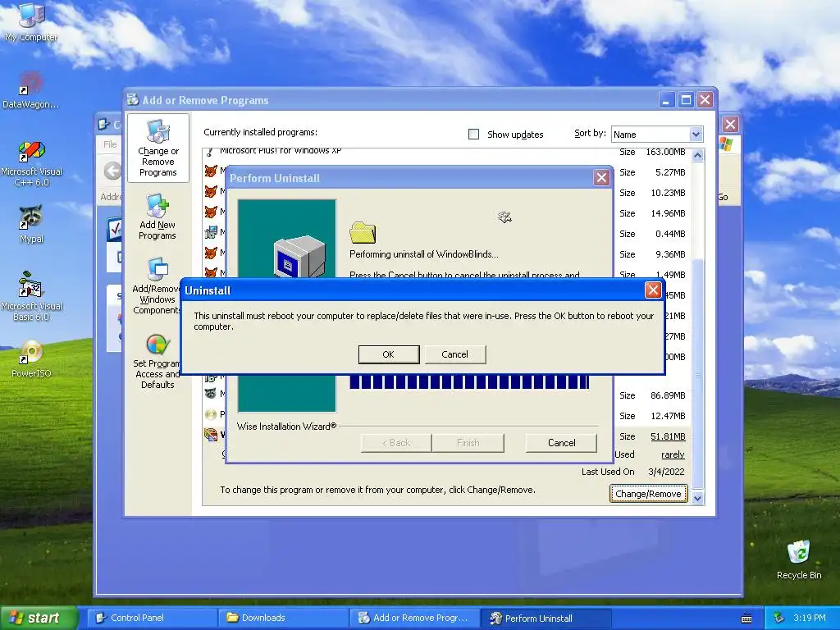840x630 pixels.
Task: Open the Recycle Bin desktop icon
Action: pyautogui.click(x=798, y=559)
